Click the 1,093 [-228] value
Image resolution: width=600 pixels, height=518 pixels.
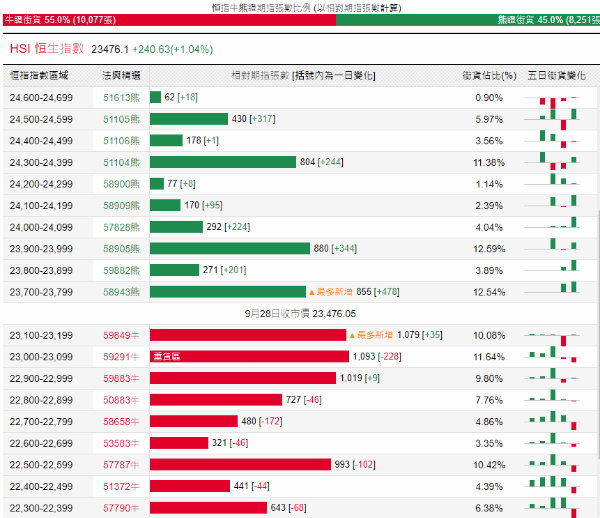click(x=377, y=357)
